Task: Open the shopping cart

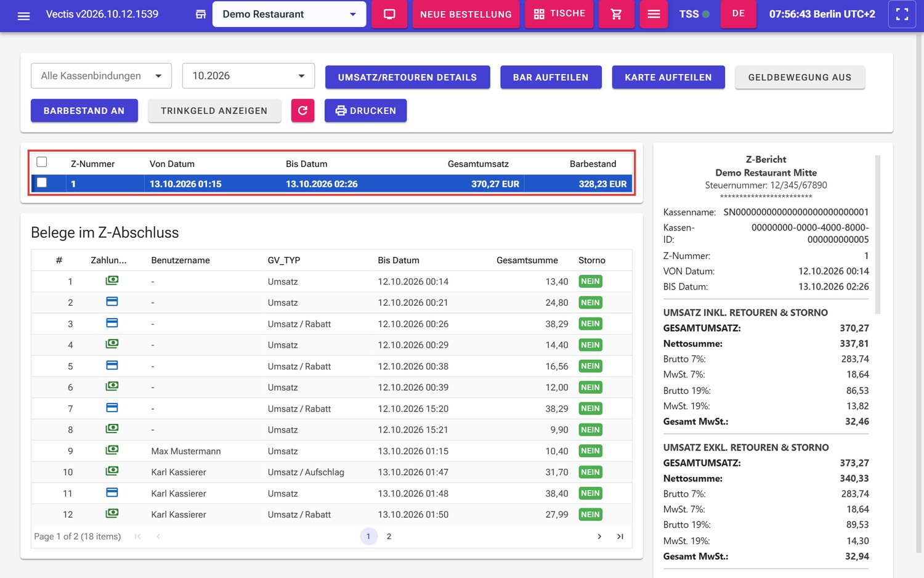Action: 616,14
